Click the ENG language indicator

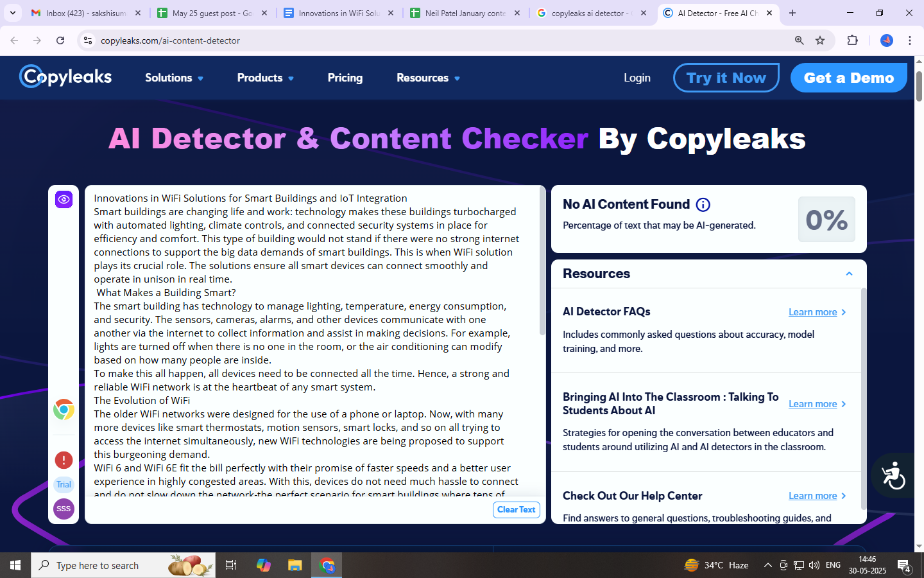[x=833, y=565]
